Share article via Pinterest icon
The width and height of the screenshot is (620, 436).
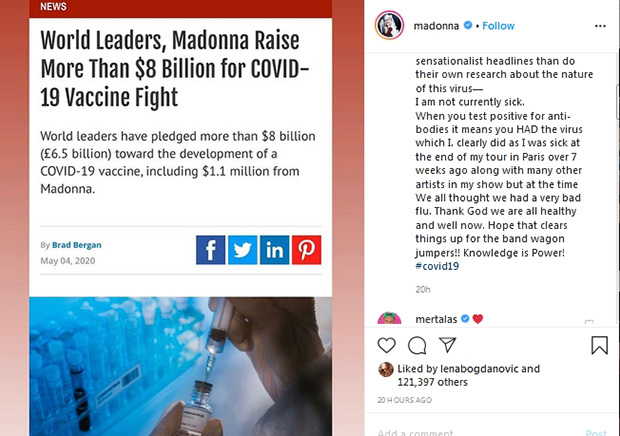[x=306, y=250]
